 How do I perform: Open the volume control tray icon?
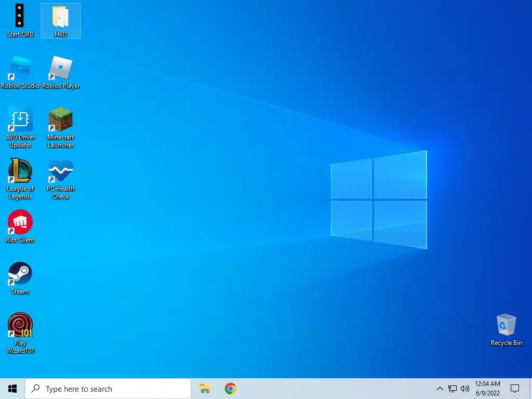[x=465, y=389]
